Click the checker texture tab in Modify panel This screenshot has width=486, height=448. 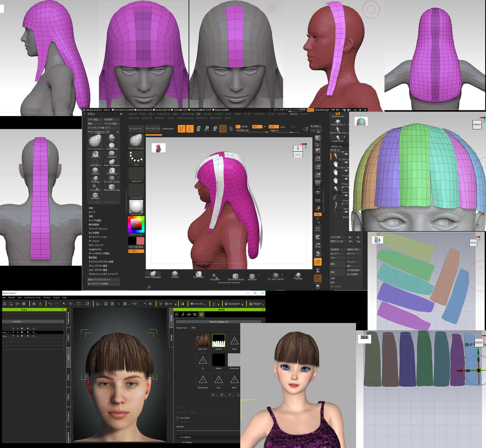pyautogui.click(x=201, y=315)
